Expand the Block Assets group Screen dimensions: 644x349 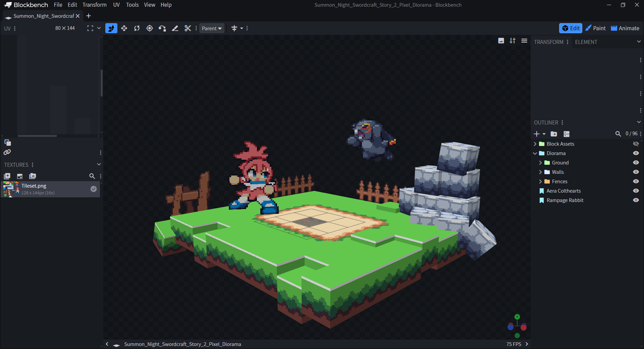(x=535, y=144)
